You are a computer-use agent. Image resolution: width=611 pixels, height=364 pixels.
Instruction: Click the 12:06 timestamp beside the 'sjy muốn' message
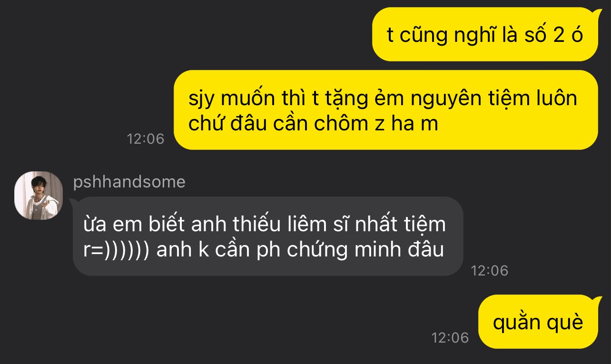click(146, 139)
